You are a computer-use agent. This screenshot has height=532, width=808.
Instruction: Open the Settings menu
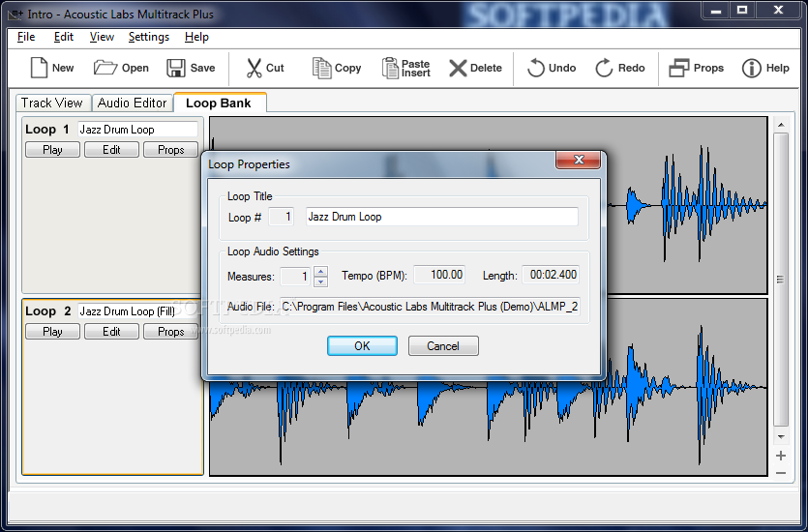point(149,37)
